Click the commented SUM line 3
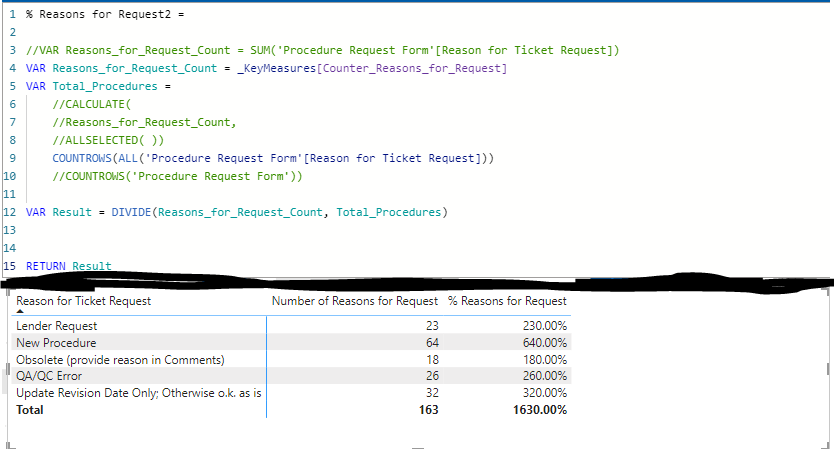 click(x=322, y=51)
